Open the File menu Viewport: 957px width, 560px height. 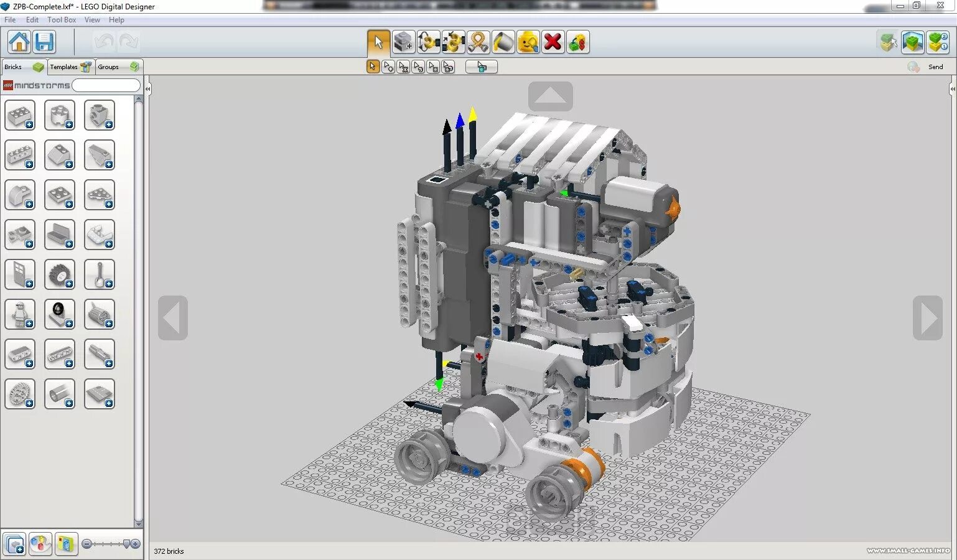click(x=10, y=20)
